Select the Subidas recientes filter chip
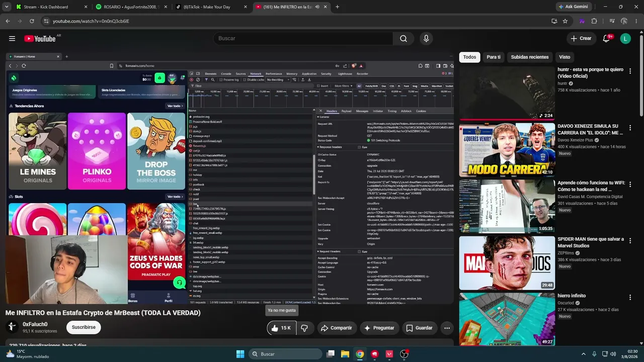The image size is (644, 362). pyautogui.click(x=530, y=57)
